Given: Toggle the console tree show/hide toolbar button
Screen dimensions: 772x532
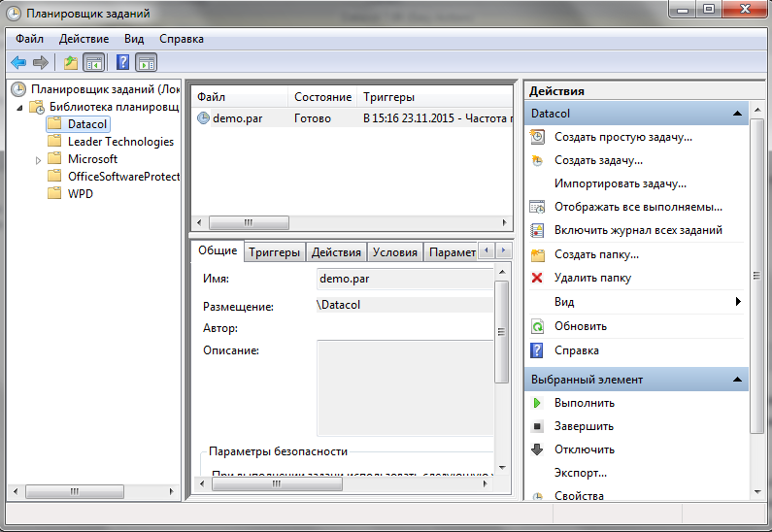Looking at the screenshot, I should (94, 62).
